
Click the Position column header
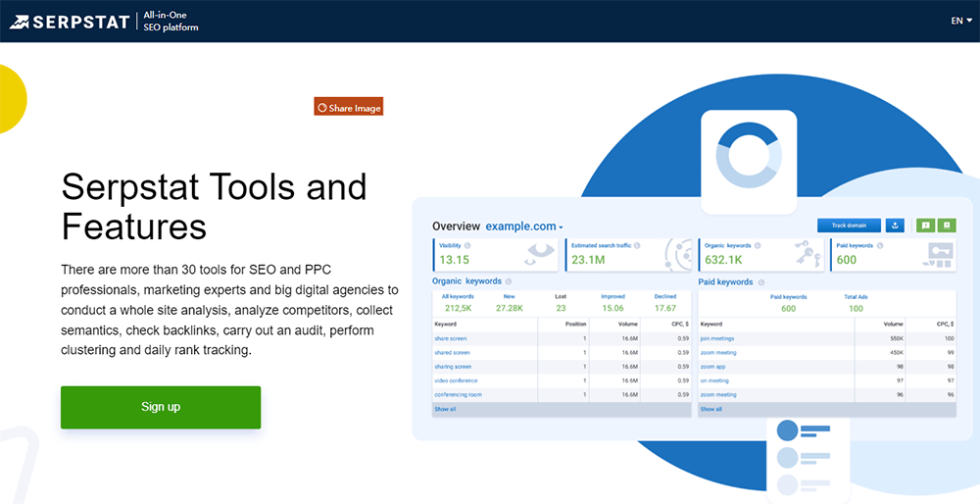(575, 324)
